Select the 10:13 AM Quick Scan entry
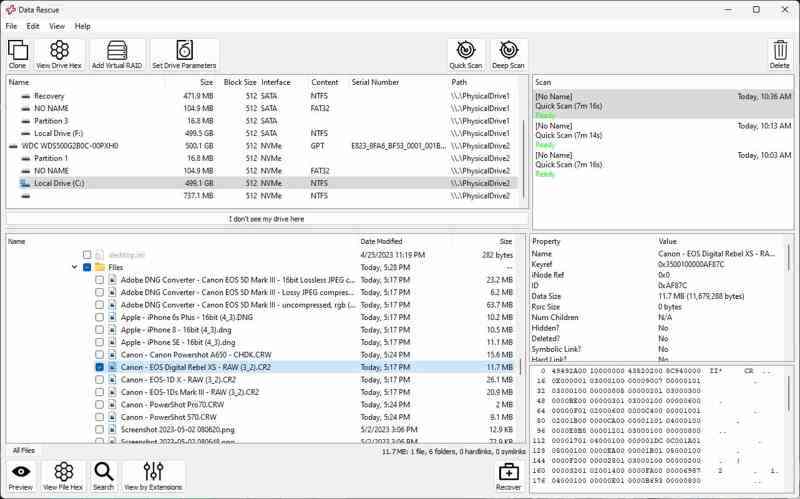800x499 pixels. pyautogui.click(x=662, y=131)
